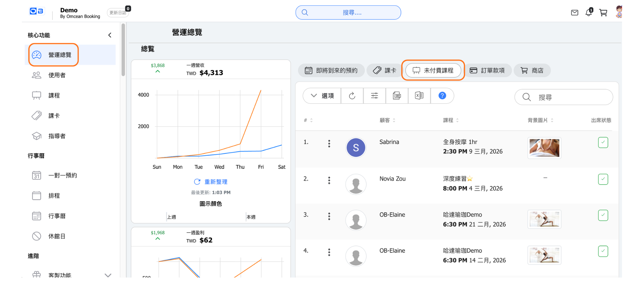Image resolution: width=644 pixels, height=283 pixels.
Task: Toggle attendance checkbox for Sabrina
Action: [x=603, y=142]
